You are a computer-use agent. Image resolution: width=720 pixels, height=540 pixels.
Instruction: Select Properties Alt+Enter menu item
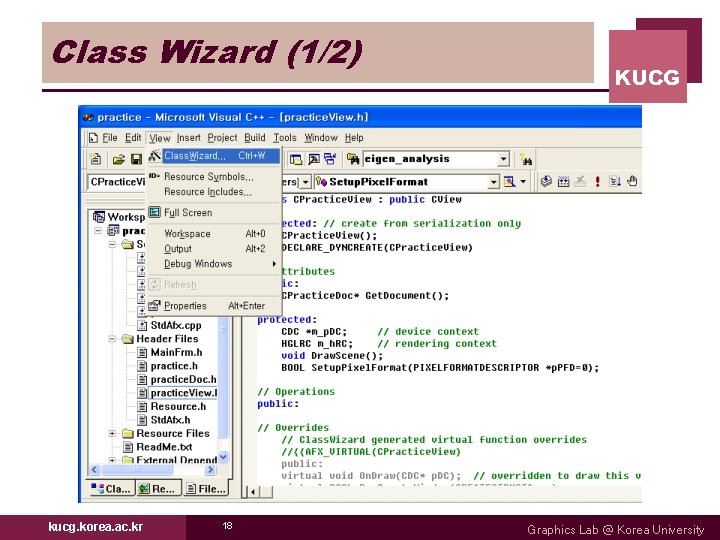click(214, 306)
